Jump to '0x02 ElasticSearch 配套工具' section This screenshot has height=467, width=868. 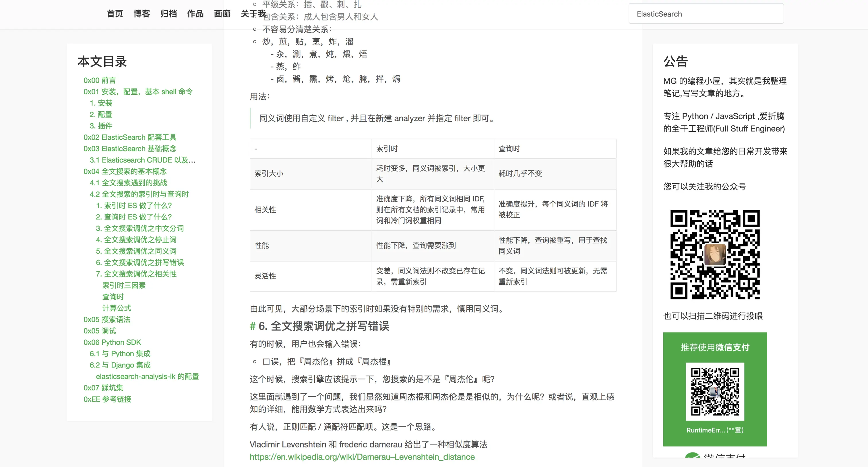click(130, 137)
